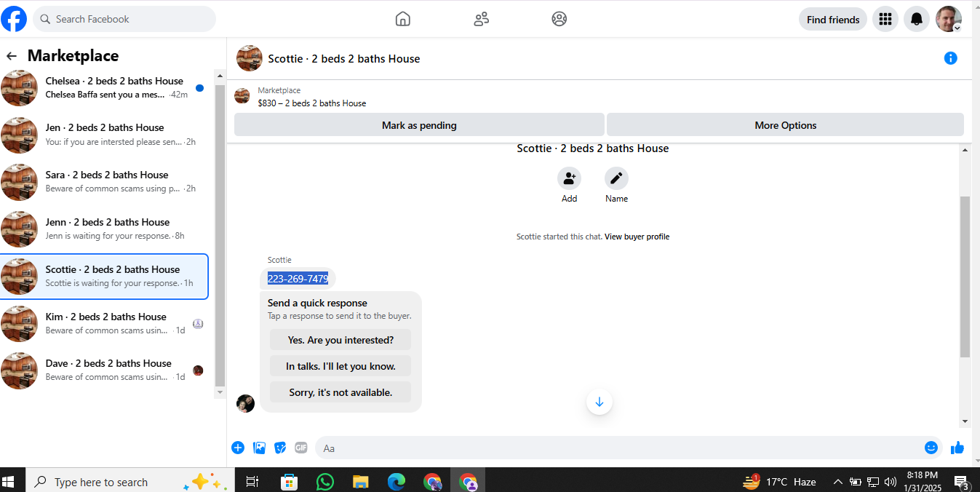Attach a photo using the image icon

(259, 448)
